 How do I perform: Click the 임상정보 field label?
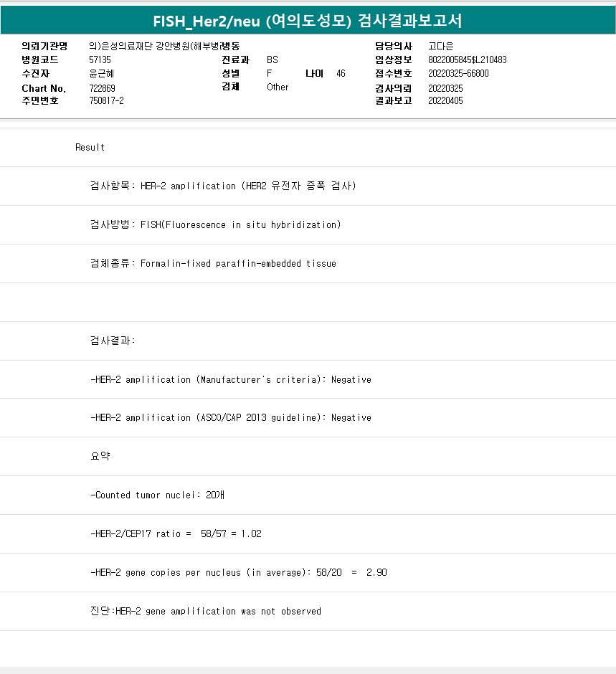[x=393, y=60]
